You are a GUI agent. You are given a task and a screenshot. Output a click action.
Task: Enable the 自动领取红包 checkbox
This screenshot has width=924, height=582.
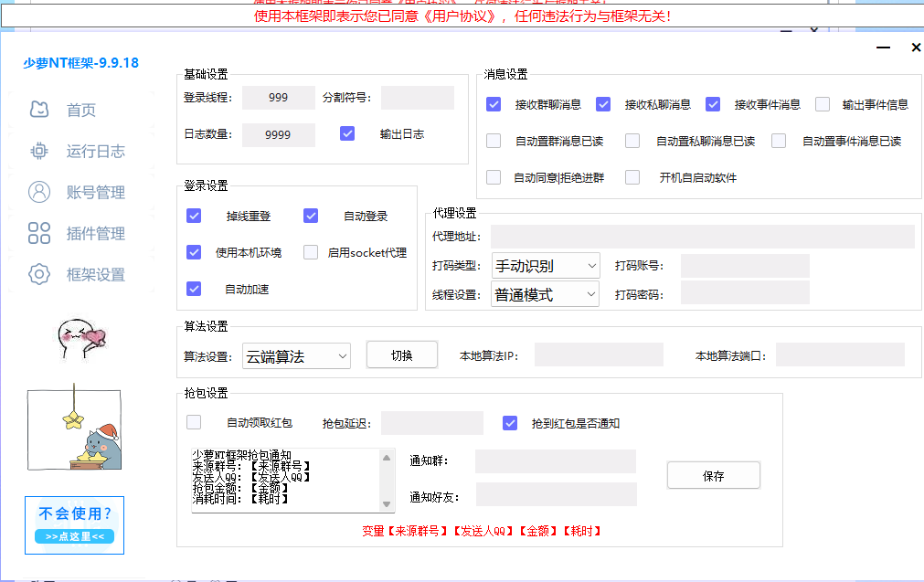click(194, 422)
